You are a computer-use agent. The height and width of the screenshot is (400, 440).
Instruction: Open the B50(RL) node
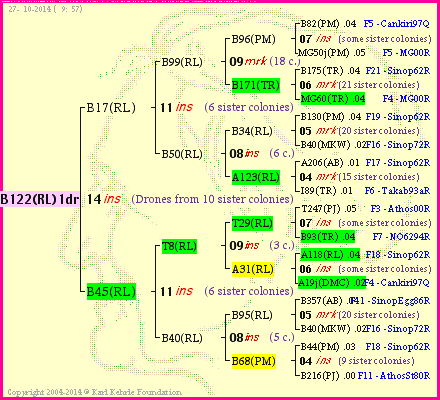182,154
